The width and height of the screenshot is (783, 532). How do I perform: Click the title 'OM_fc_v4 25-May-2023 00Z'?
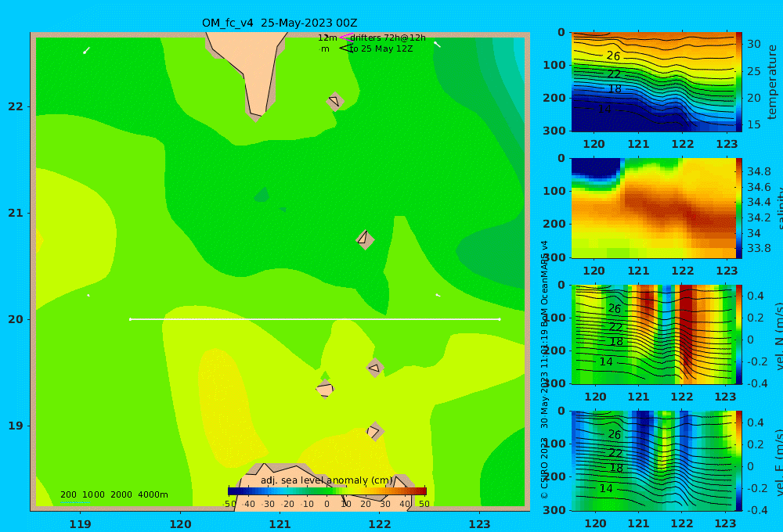pos(280,23)
